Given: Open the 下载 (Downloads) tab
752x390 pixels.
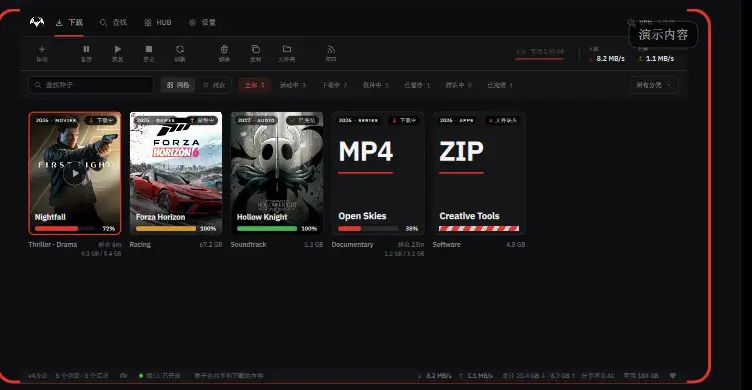Looking at the screenshot, I should coord(69,23).
